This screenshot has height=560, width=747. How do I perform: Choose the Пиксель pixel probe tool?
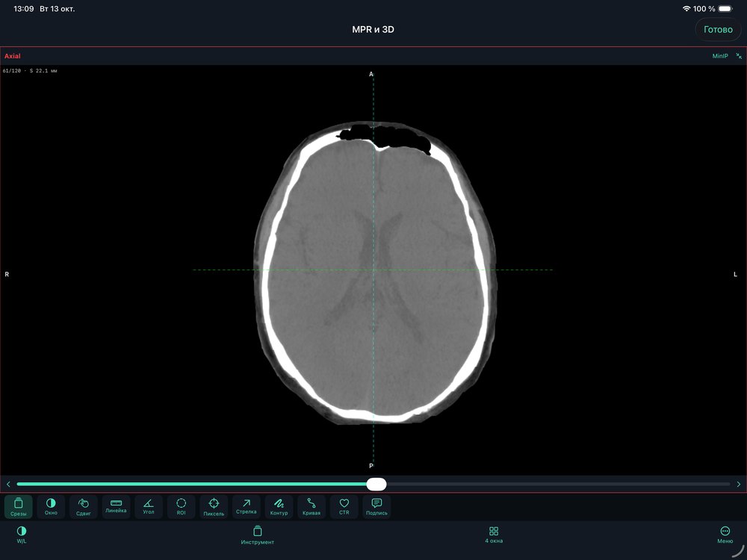click(x=214, y=506)
